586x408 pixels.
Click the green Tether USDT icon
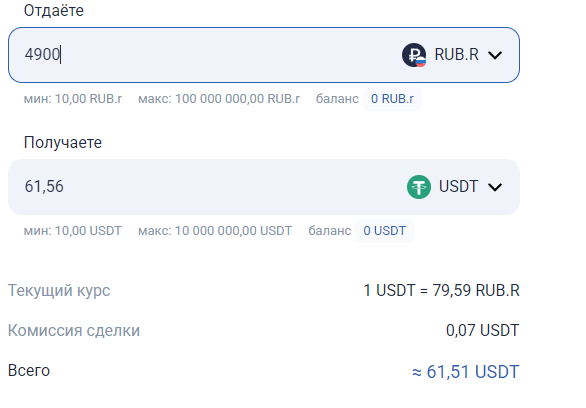pos(419,187)
